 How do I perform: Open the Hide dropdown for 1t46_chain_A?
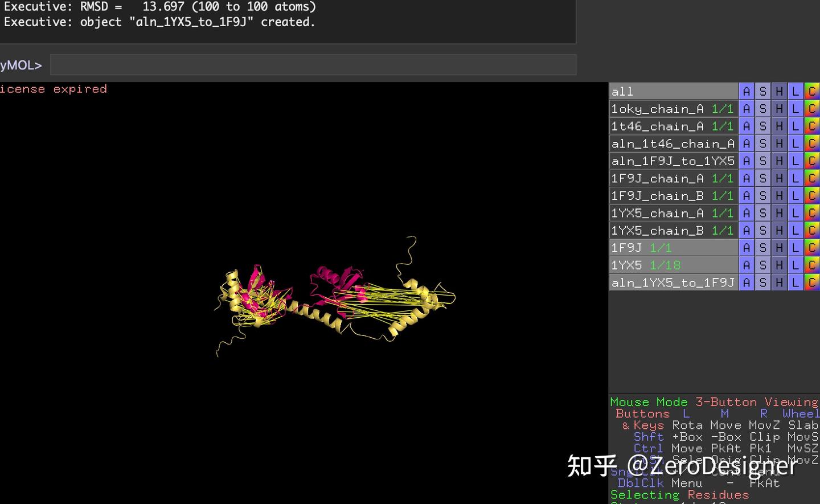point(779,126)
